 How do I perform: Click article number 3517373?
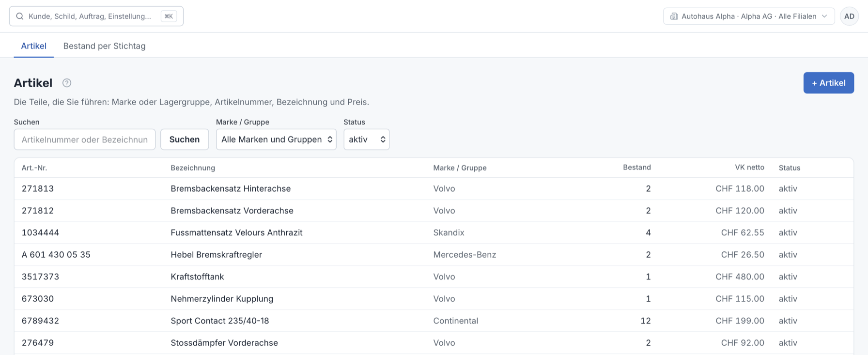point(40,277)
